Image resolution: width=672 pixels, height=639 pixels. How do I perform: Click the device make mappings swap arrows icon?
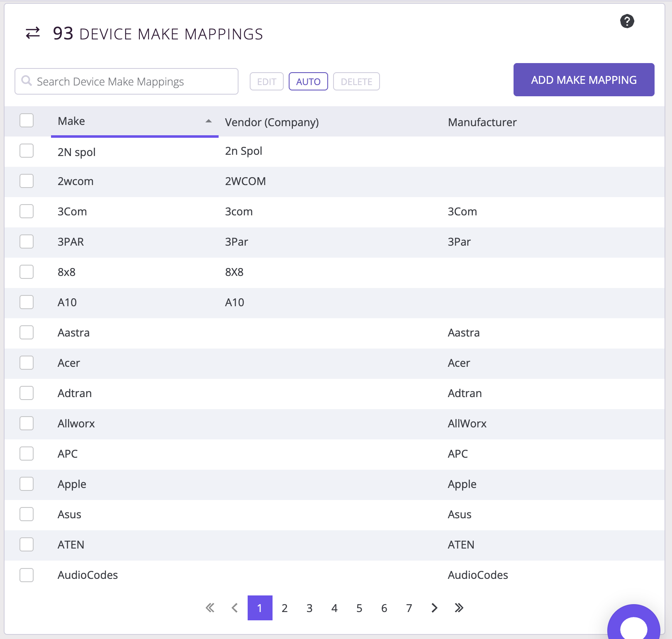(33, 33)
